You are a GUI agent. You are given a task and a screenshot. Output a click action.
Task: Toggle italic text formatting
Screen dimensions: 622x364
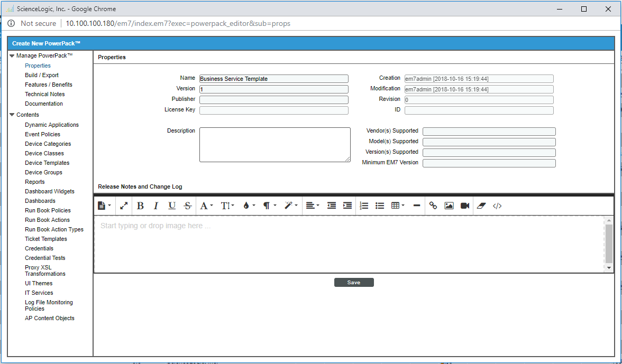pyautogui.click(x=156, y=206)
